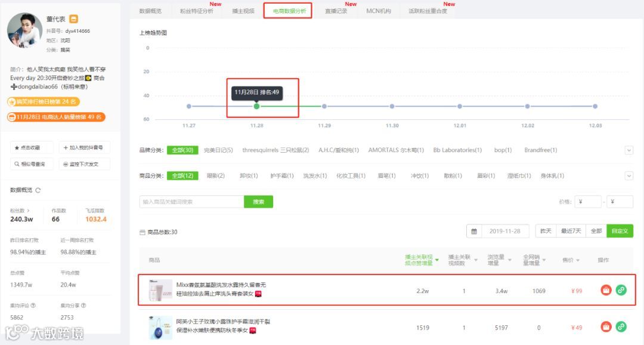Screen dimensions: 644x345
Task: Click the orange 电商达人销量榜第49名 badge
Action: tap(56, 117)
